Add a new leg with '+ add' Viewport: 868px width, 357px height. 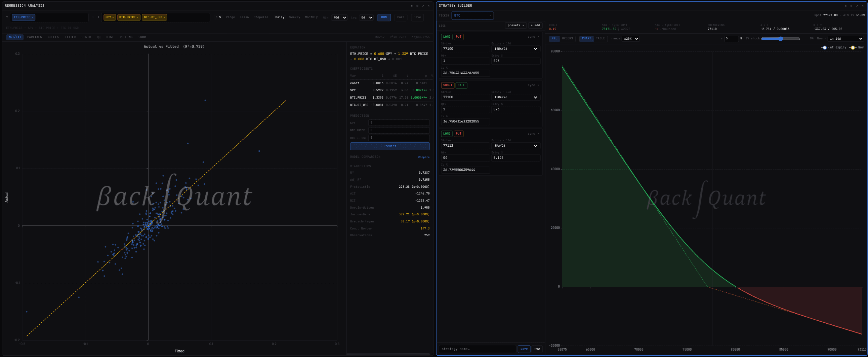[x=535, y=25]
